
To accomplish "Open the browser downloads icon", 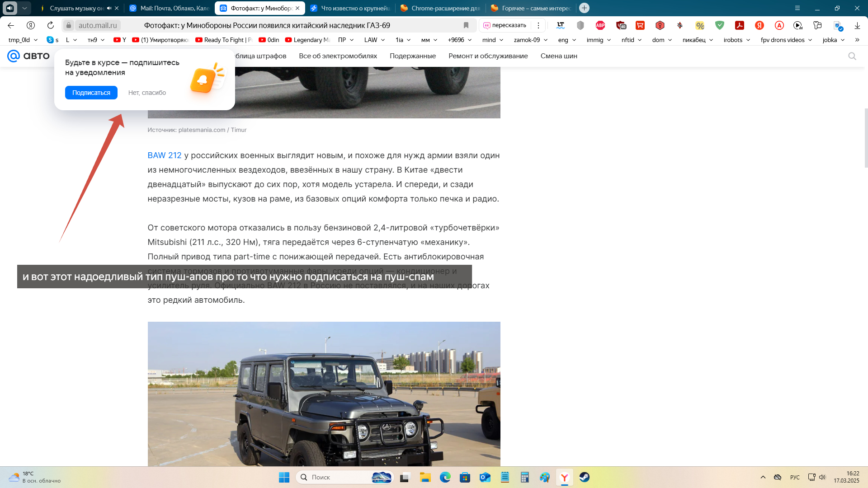I will click(x=857, y=25).
